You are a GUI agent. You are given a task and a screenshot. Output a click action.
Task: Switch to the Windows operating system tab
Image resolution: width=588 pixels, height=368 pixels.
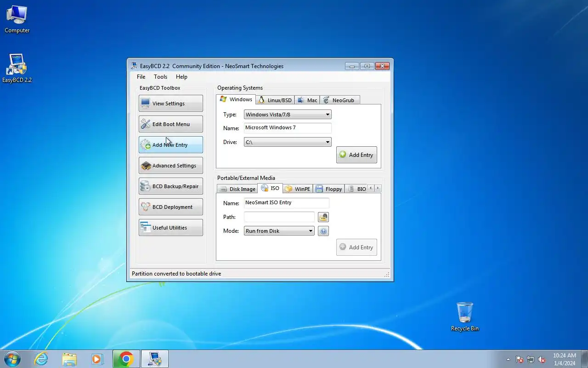point(236,99)
